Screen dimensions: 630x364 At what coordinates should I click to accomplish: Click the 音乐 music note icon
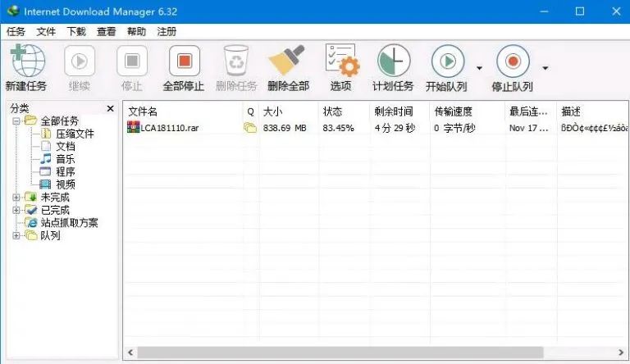tap(46, 159)
